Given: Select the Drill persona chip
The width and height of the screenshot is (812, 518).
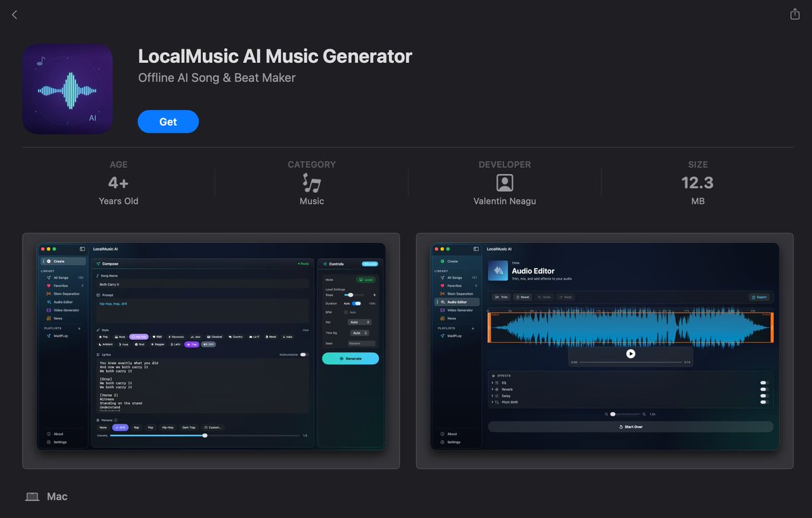Looking at the screenshot, I should pos(120,427).
